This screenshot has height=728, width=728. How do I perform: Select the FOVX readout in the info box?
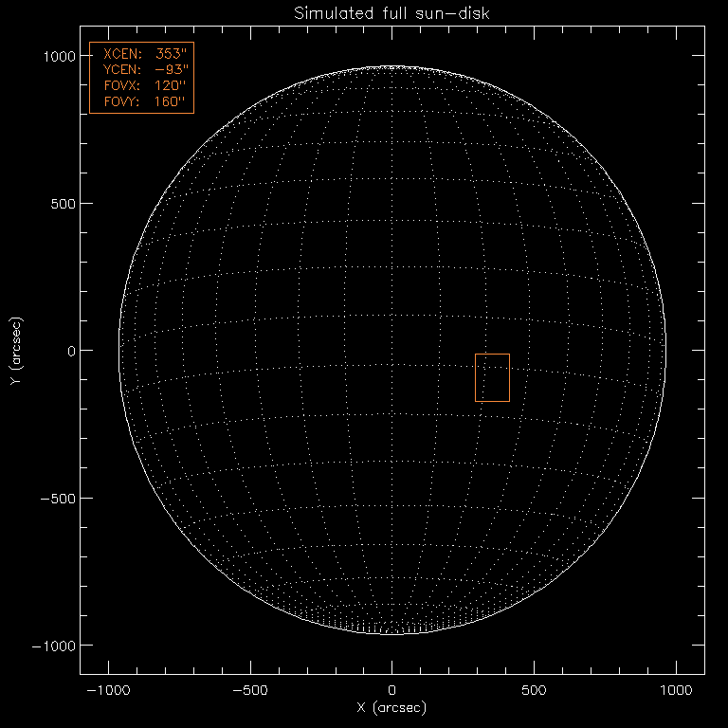point(141,86)
